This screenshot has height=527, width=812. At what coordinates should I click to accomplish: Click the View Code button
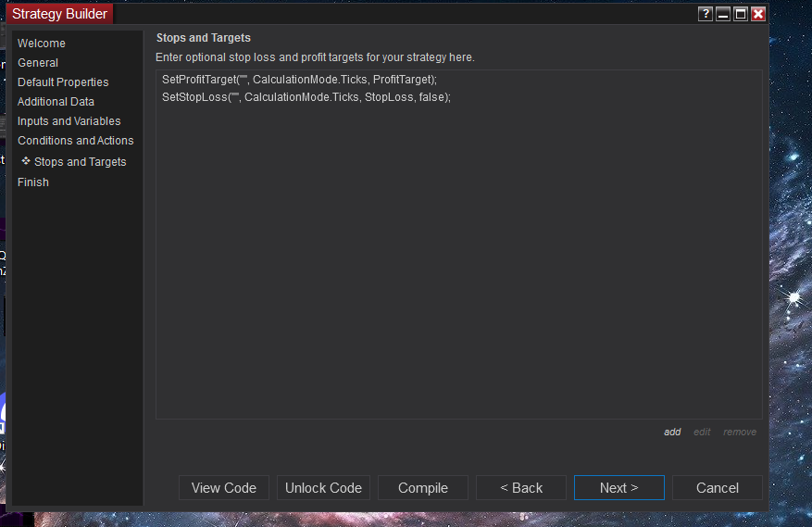click(x=224, y=487)
